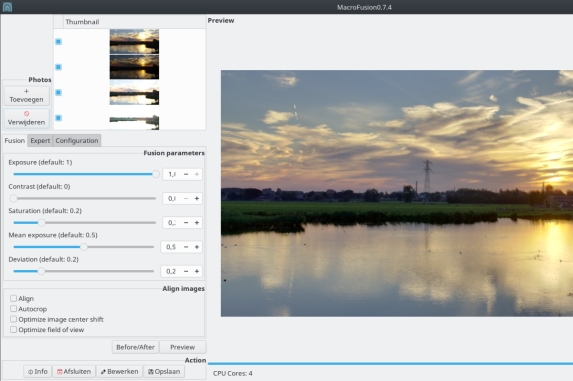Increase Deviation with the plus button
The height and width of the screenshot is (381, 573).
(x=197, y=271)
